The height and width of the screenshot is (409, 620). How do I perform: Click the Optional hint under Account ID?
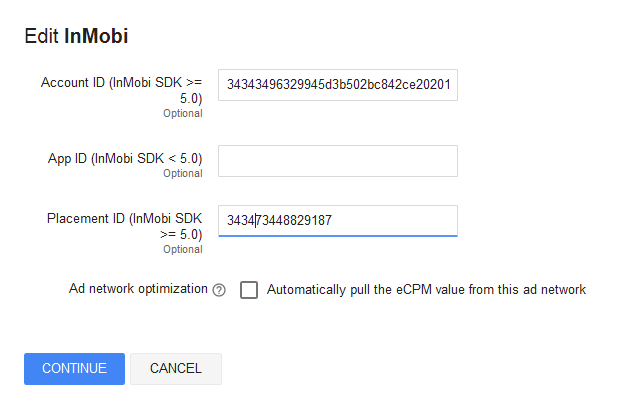182,113
